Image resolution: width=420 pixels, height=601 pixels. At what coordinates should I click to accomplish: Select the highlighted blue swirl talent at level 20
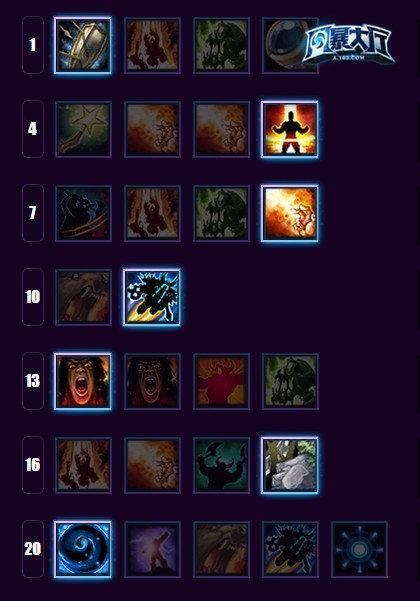pos(83,549)
